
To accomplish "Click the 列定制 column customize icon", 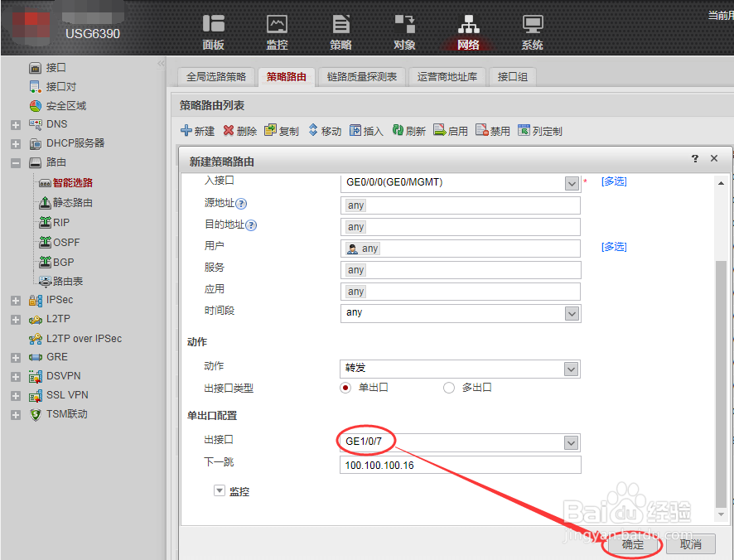I will [524, 130].
